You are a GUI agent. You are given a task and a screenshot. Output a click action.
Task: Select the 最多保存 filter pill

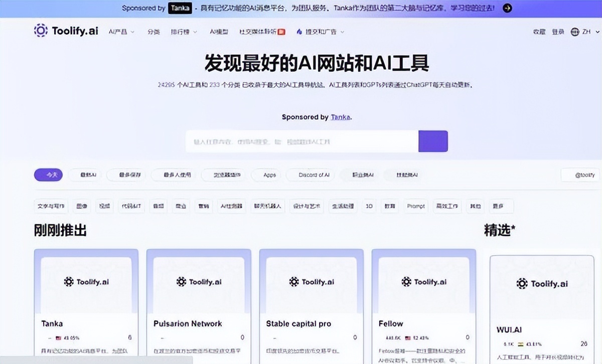click(126, 175)
